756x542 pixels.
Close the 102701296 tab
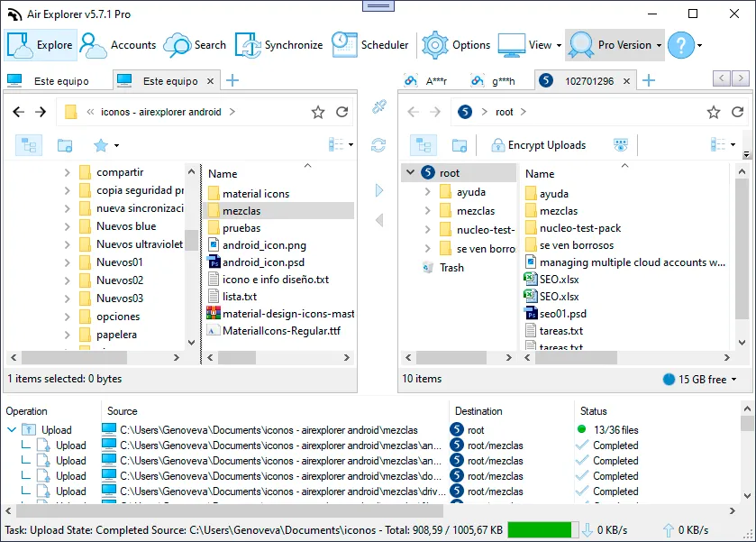627,81
